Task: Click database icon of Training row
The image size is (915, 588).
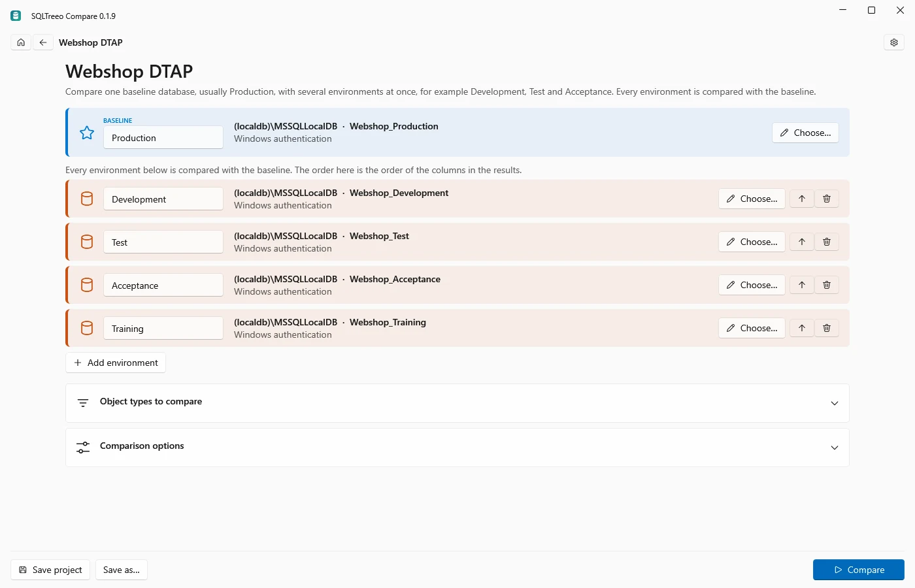Action: coord(87,328)
